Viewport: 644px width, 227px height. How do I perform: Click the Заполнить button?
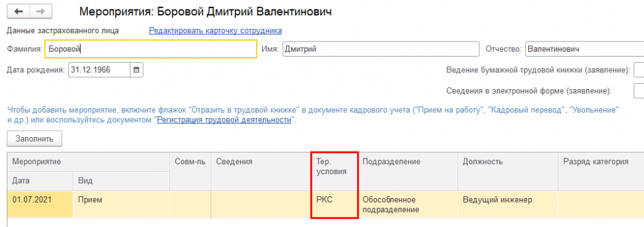(x=35, y=139)
